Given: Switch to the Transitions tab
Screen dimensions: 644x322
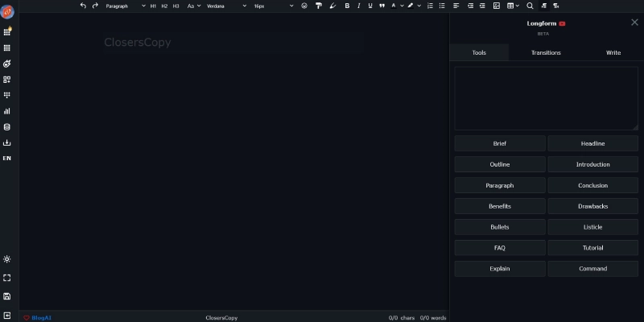Looking at the screenshot, I should coord(546,52).
